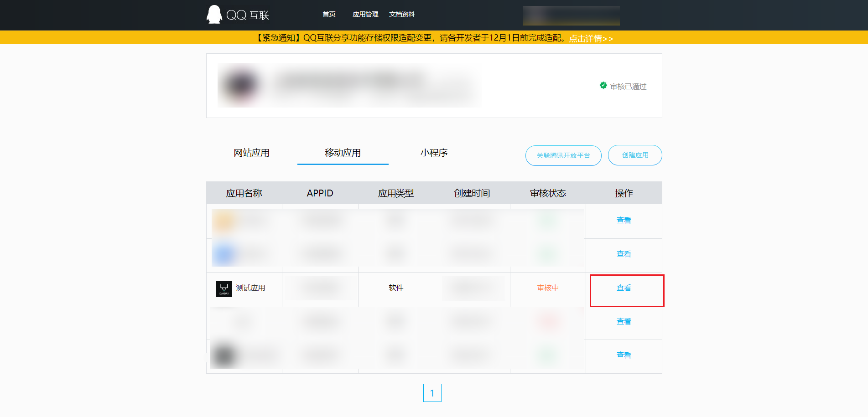868x417 pixels.
Task: Click the QQ penguin logo icon
Action: (x=214, y=15)
